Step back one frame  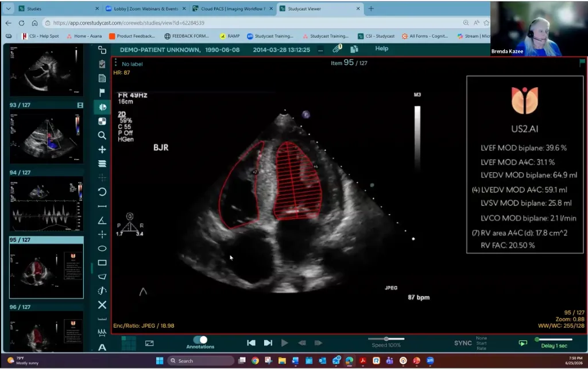tap(301, 343)
